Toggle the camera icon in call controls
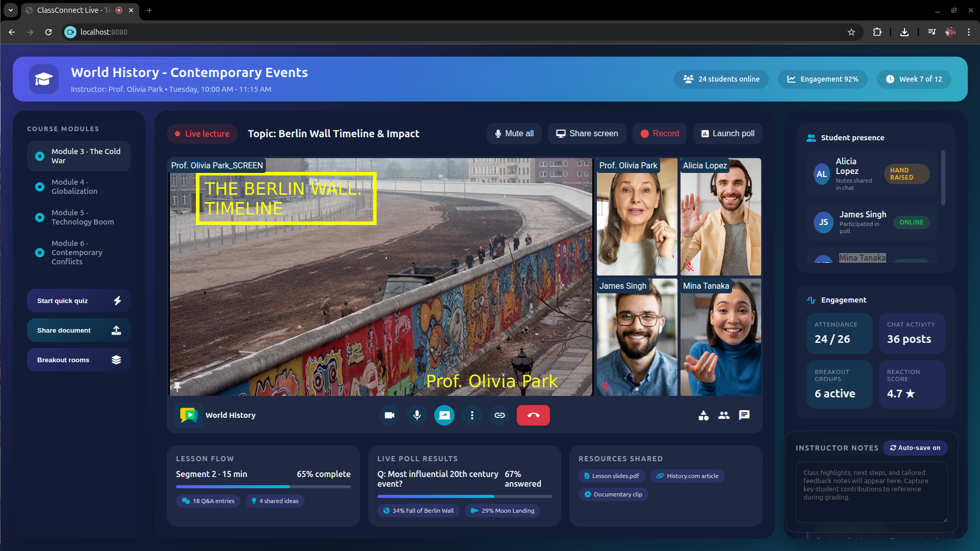 (x=389, y=415)
